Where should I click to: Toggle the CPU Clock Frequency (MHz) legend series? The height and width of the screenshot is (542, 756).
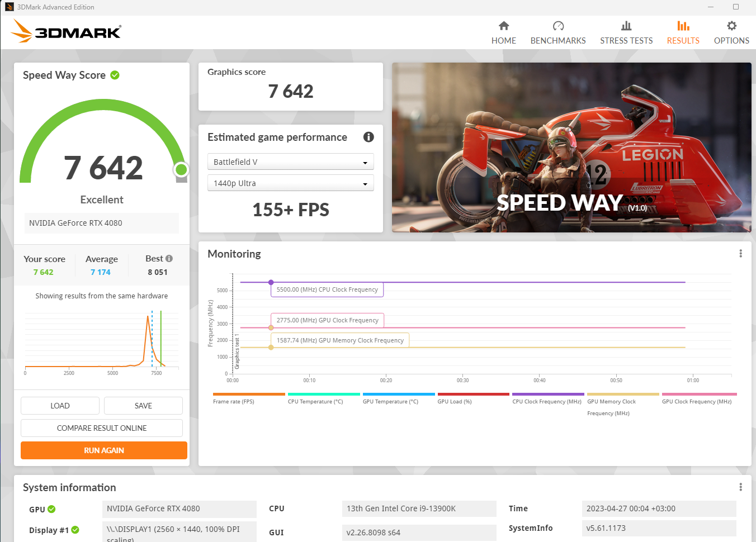(547, 399)
